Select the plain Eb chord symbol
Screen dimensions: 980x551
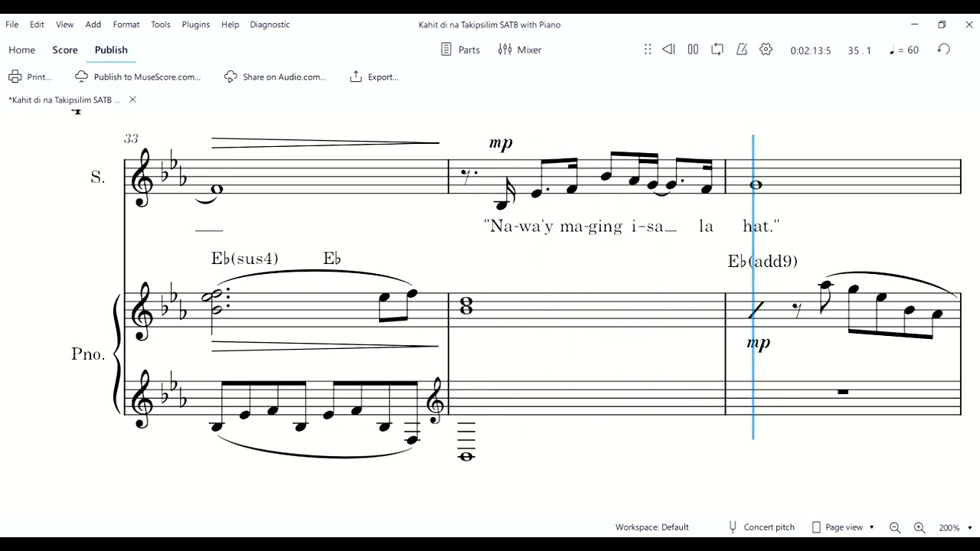(332, 259)
